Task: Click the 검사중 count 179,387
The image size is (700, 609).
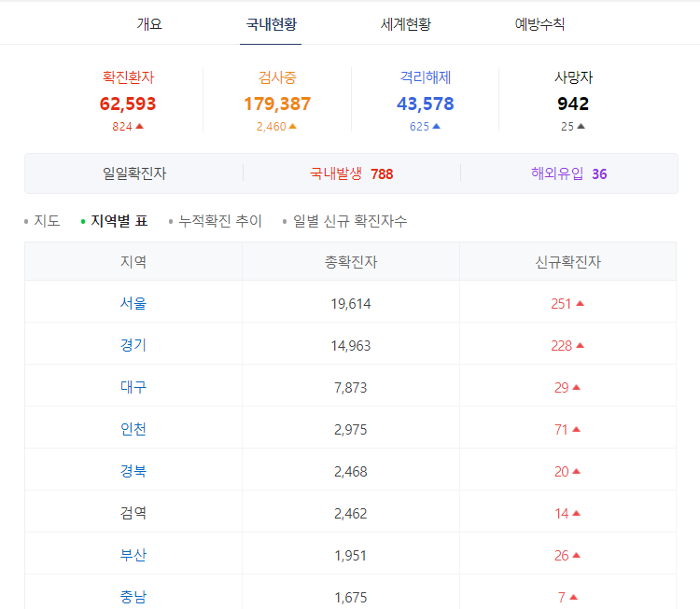Action: 277,104
